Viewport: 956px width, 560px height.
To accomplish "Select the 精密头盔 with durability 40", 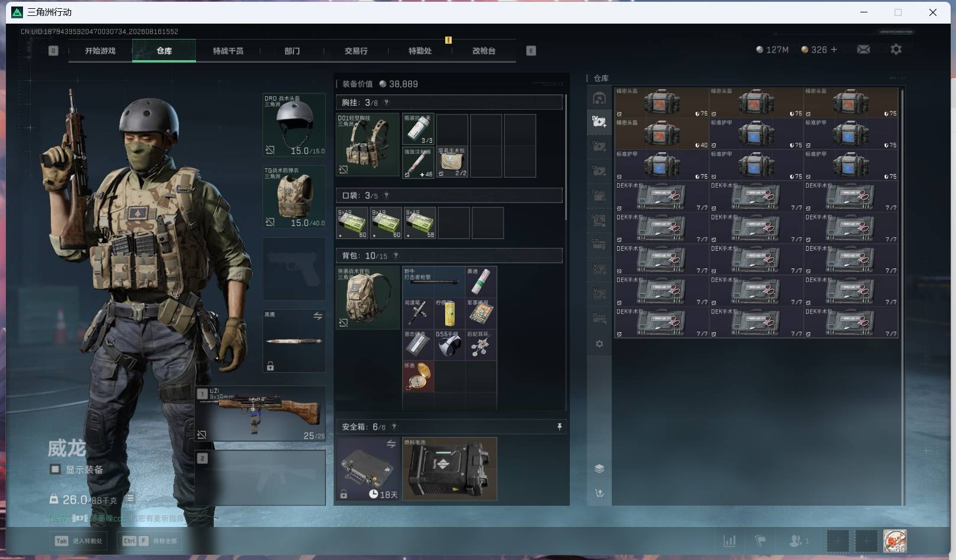I will 661,133.
